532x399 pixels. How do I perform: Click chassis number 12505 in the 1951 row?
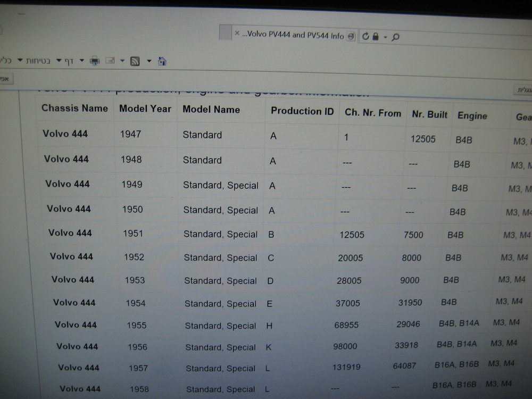coord(352,235)
